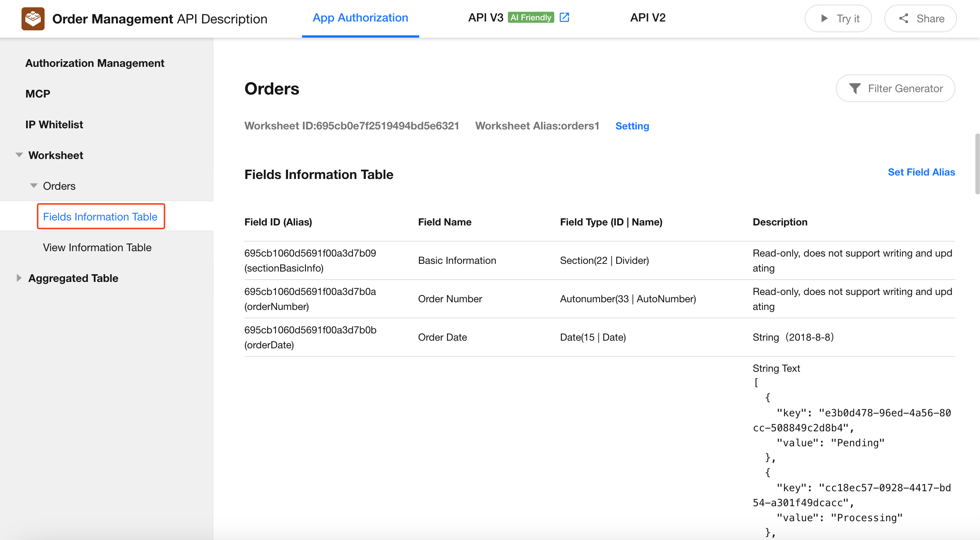980x540 pixels.
Task: Collapse the Orders sub-tree arrow
Action: click(x=34, y=186)
